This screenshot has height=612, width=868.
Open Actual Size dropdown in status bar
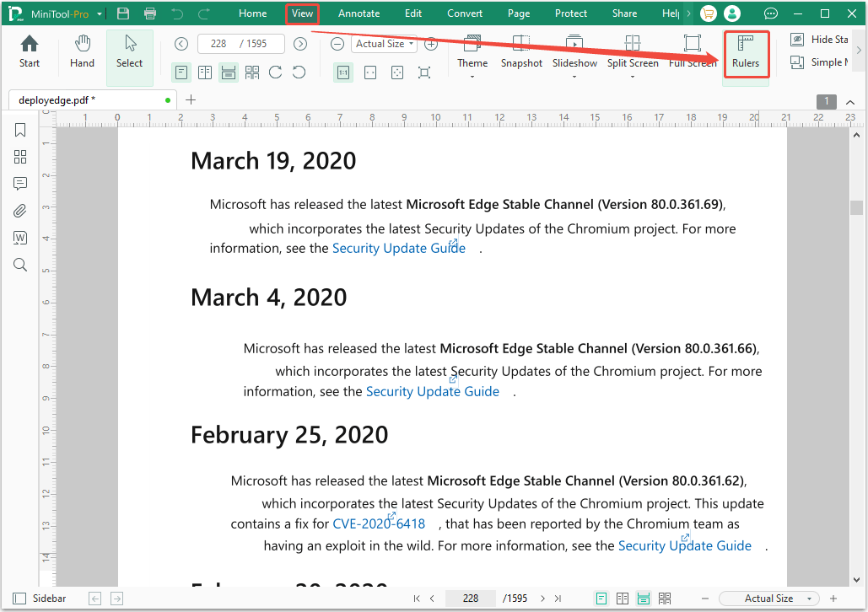769,599
